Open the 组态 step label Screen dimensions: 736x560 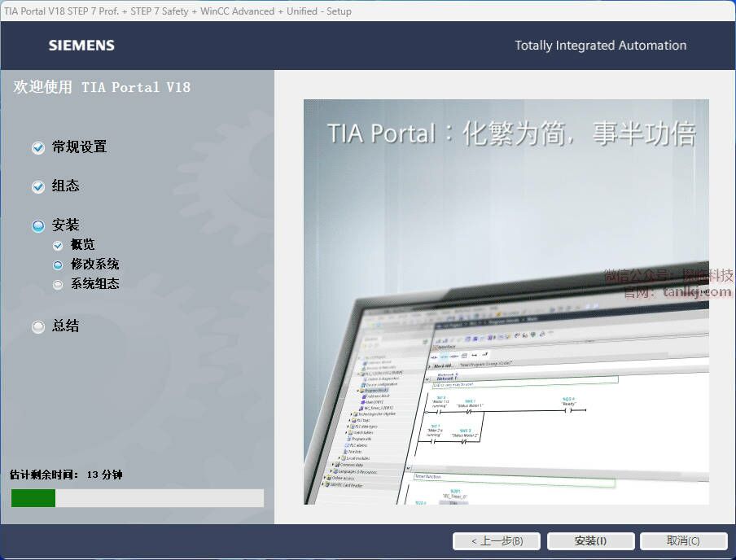tap(65, 186)
